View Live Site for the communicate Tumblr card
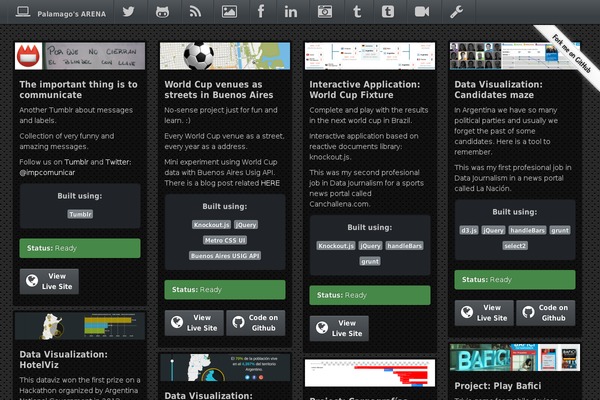 click(x=49, y=281)
